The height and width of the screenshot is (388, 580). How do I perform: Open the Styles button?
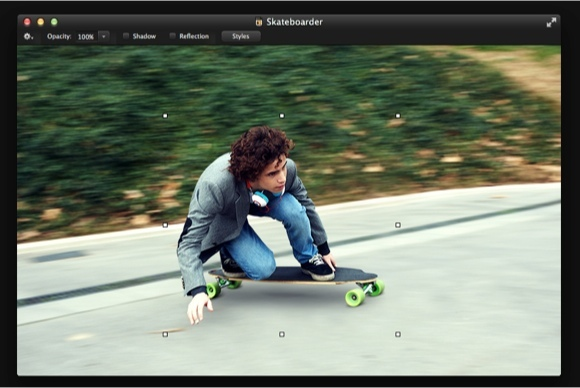coord(241,36)
